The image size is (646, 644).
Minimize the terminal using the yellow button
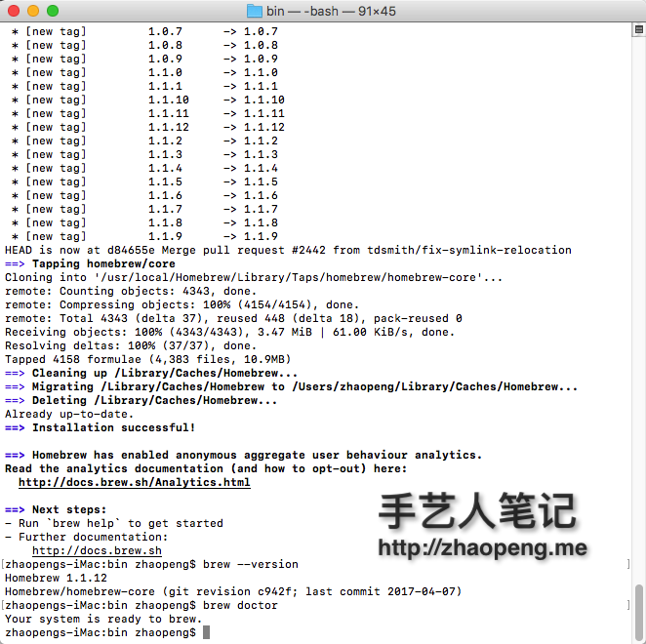tap(32, 11)
